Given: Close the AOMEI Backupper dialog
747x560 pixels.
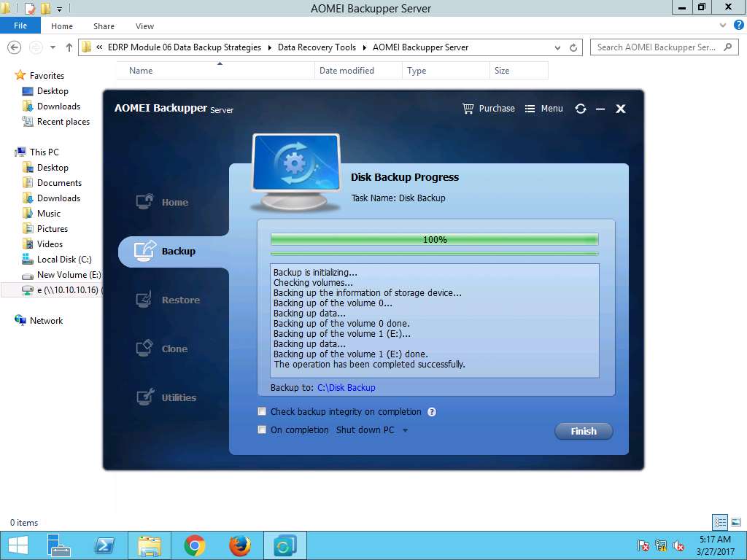Looking at the screenshot, I should (x=620, y=109).
